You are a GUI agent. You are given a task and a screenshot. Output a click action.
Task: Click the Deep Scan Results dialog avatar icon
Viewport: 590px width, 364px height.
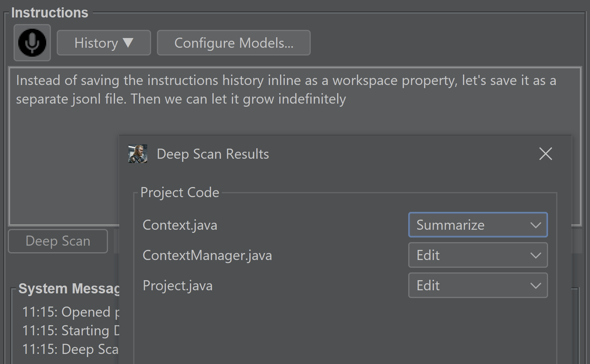pos(138,154)
